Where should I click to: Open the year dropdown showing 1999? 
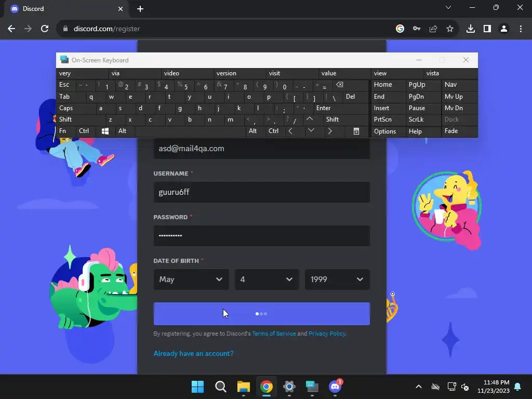(337, 279)
